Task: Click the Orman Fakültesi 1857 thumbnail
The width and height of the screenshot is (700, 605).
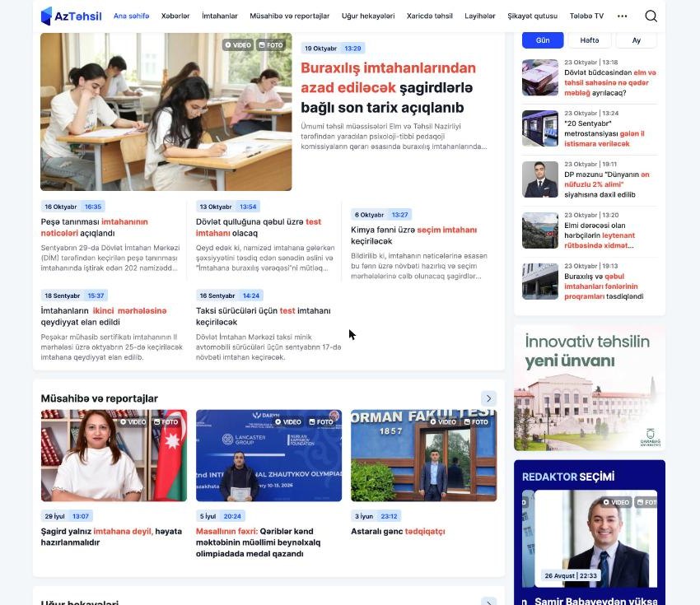Action: pos(423,455)
